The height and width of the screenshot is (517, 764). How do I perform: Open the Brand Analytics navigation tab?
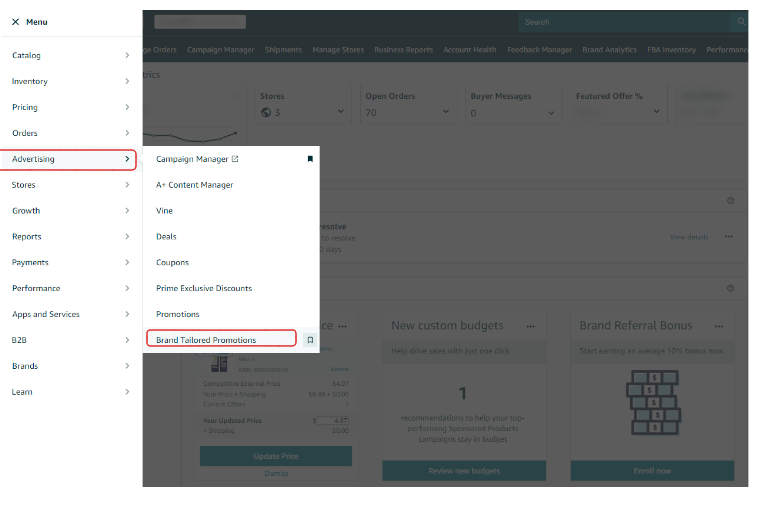tap(610, 50)
